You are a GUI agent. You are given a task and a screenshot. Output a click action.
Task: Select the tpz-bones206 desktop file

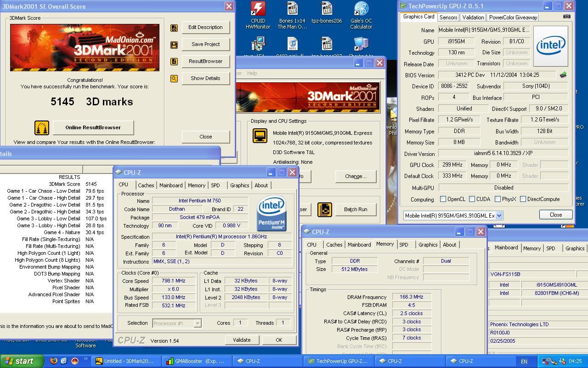[x=327, y=13]
